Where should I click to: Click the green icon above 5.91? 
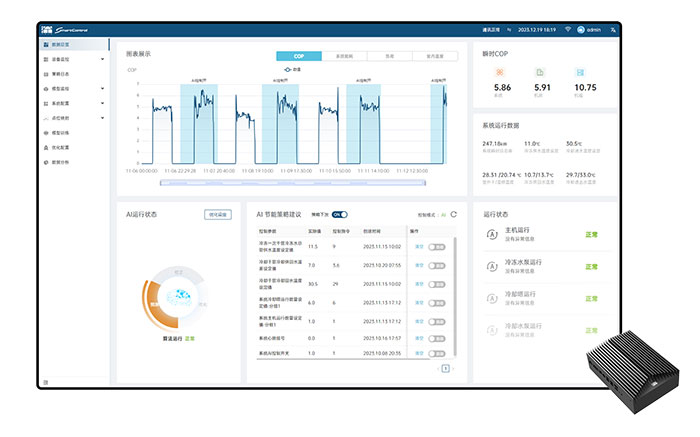pyautogui.click(x=540, y=72)
